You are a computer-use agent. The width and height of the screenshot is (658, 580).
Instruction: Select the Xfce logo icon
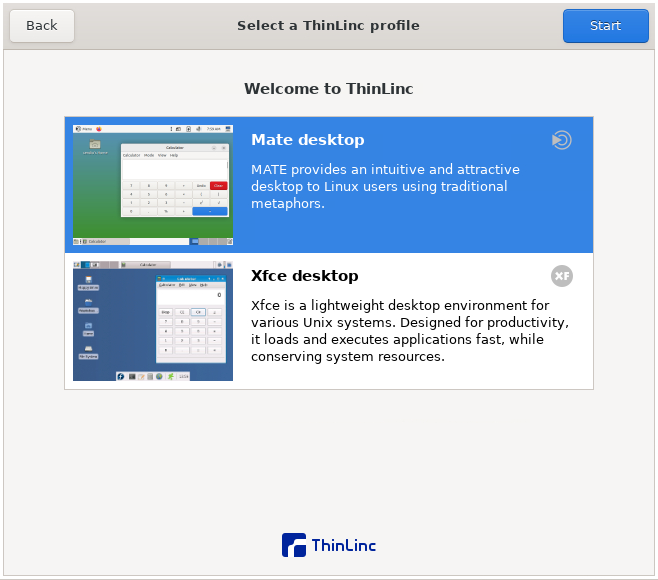pyautogui.click(x=561, y=276)
